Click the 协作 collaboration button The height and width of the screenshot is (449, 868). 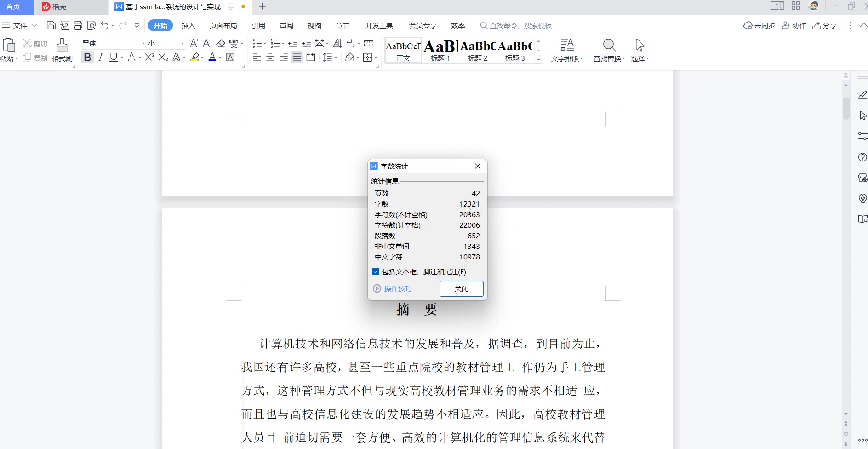794,25
